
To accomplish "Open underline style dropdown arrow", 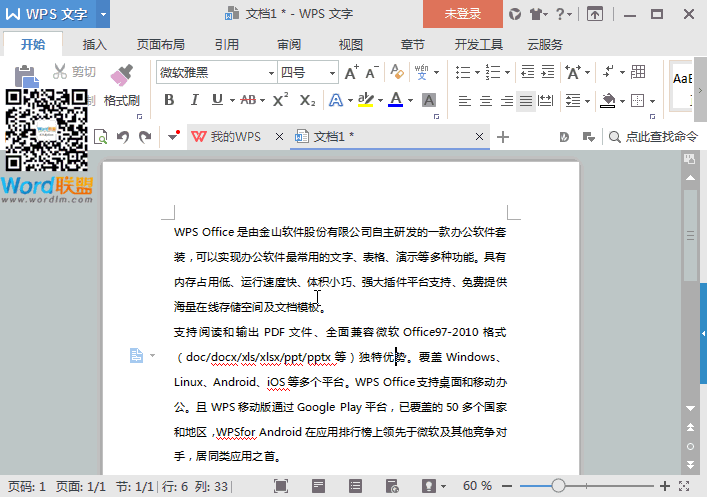I will (x=232, y=101).
